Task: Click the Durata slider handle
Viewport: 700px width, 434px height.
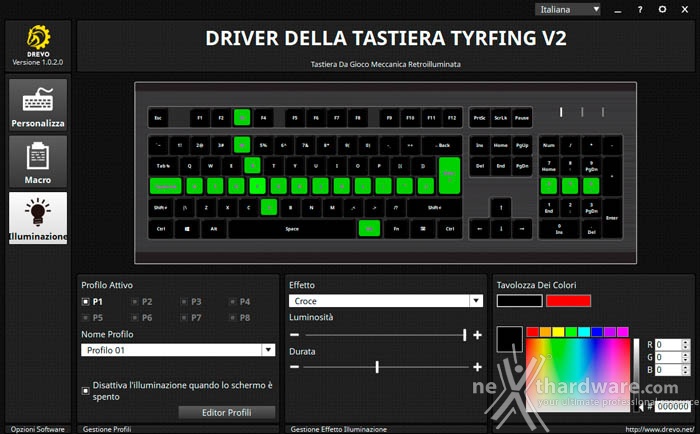Action: pos(377,367)
